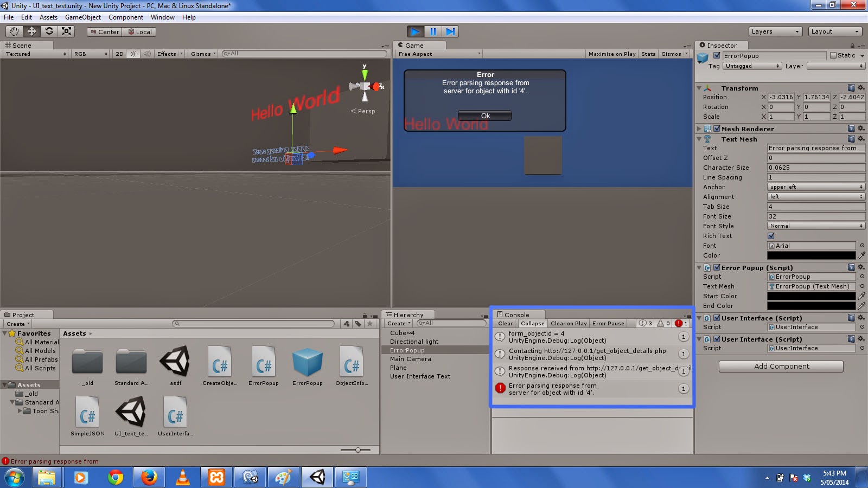Clear the Console log
This screenshot has width=868, height=488.
[505, 323]
